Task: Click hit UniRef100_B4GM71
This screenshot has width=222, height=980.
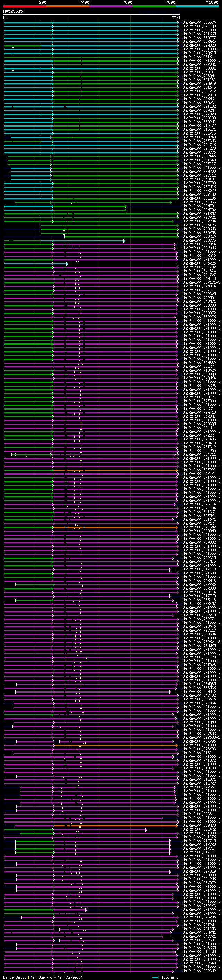Action: pos(199,302)
